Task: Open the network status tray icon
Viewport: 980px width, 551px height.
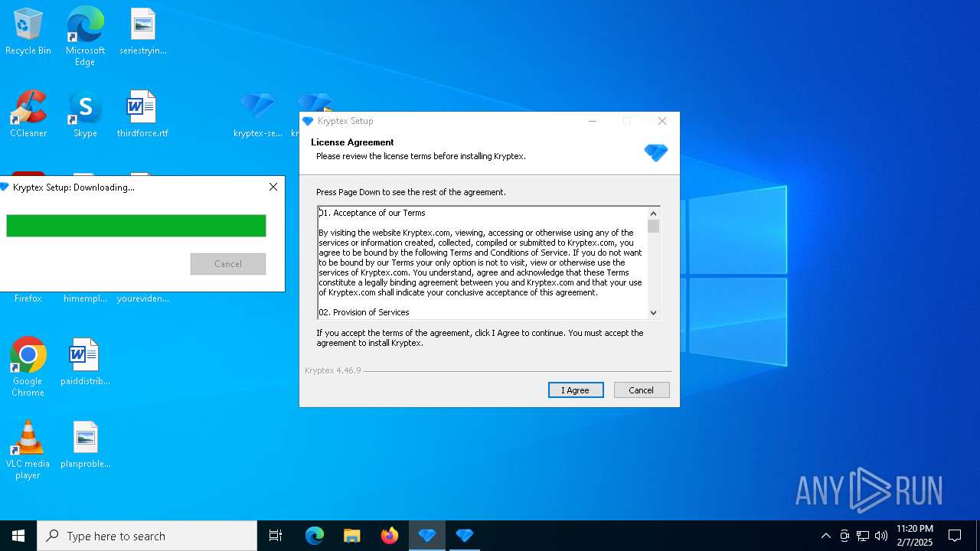Action: click(863, 536)
